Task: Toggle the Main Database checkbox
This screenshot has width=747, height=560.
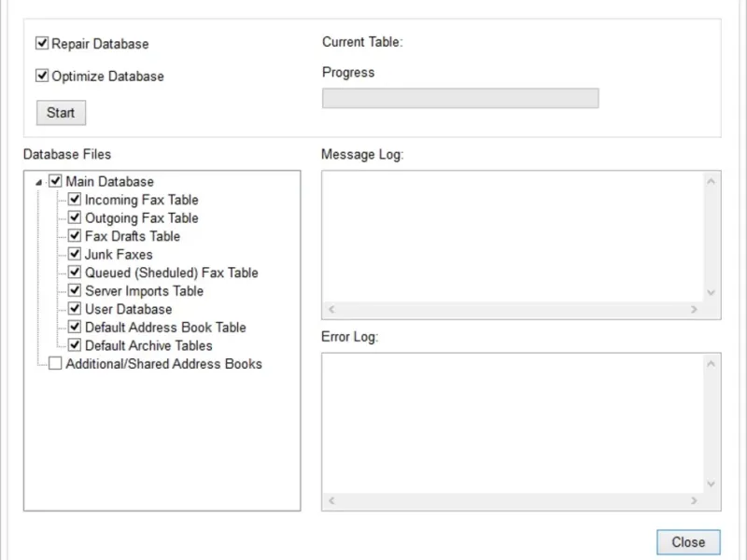Action: 55,181
